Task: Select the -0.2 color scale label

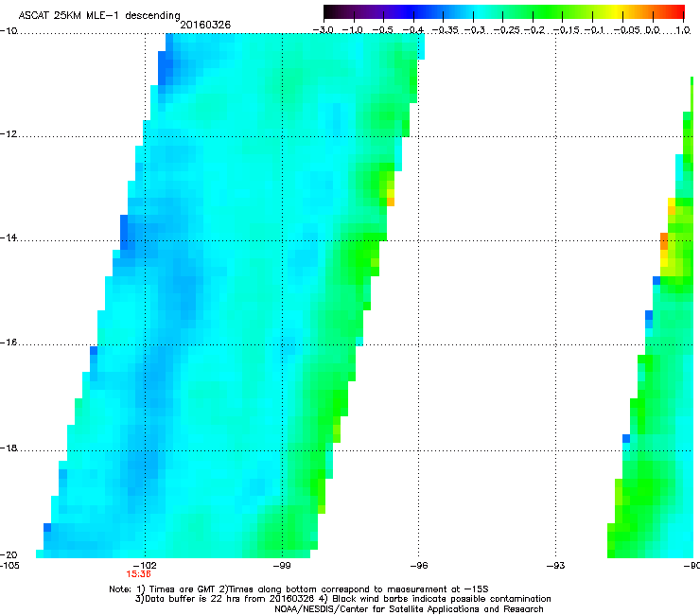Action: 534,30
